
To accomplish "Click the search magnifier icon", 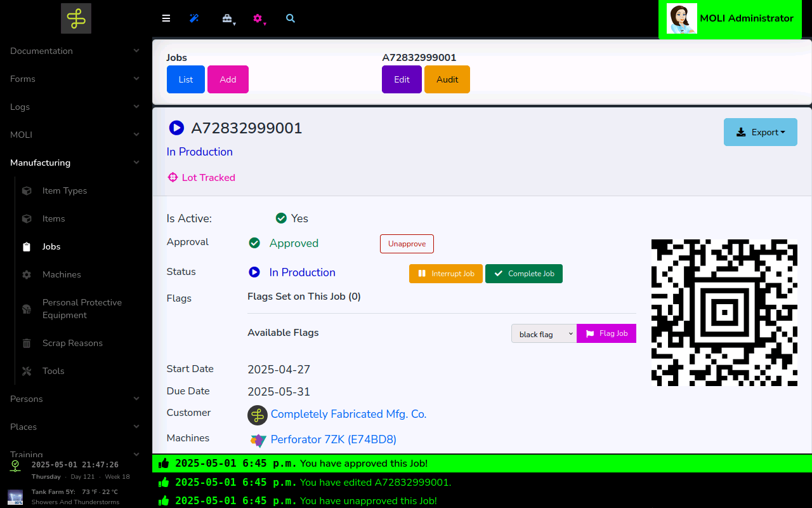I will pos(291,18).
